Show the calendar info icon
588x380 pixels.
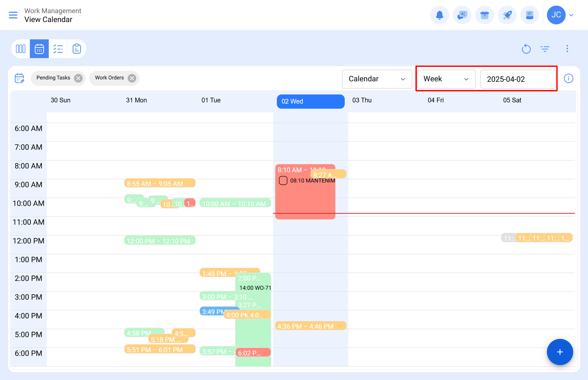pyautogui.click(x=569, y=78)
